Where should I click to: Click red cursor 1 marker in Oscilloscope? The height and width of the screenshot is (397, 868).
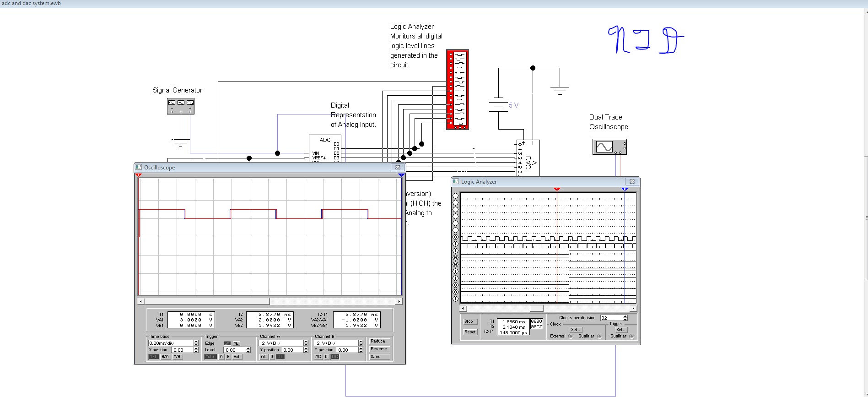(139, 175)
